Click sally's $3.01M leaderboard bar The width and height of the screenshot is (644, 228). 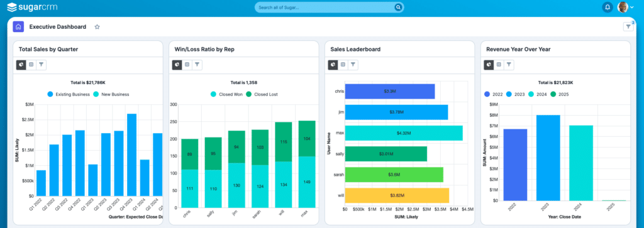pyautogui.click(x=386, y=154)
